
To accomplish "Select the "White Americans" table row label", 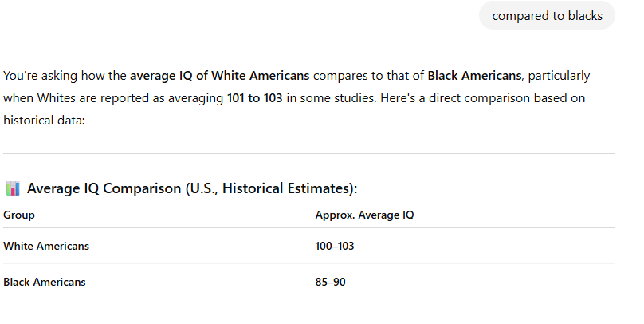I will click(x=46, y=246).
